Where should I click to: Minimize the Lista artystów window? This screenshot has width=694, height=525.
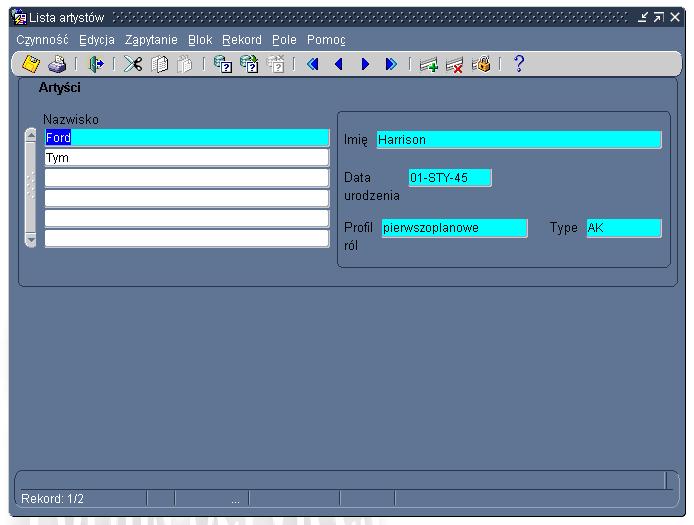[642, 17]
